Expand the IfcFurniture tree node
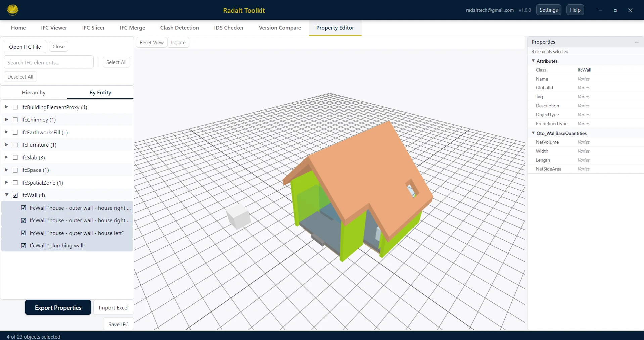Viewport: 644px width, 340px height. (6, 145)
